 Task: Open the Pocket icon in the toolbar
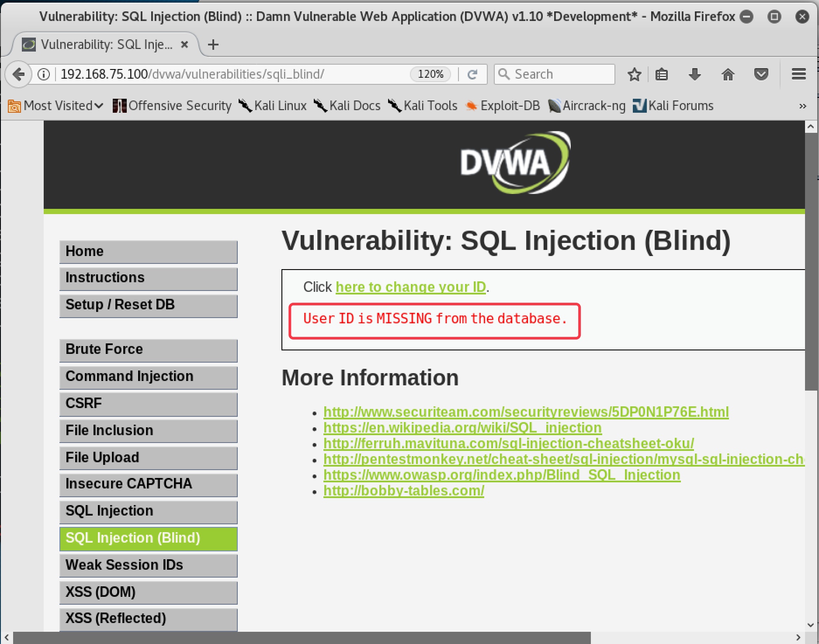point(761,74)
